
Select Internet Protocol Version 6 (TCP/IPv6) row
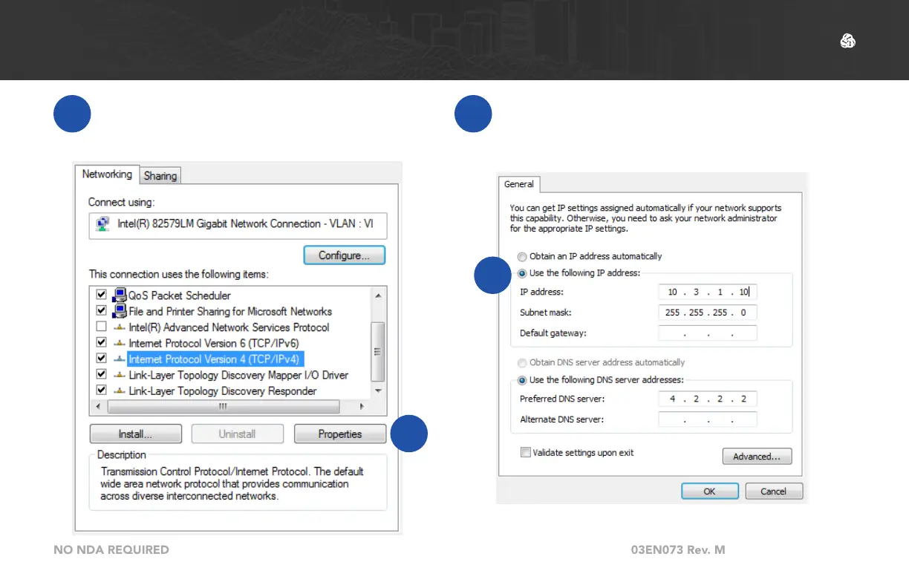pyautogui.click(x=215, y=343)
